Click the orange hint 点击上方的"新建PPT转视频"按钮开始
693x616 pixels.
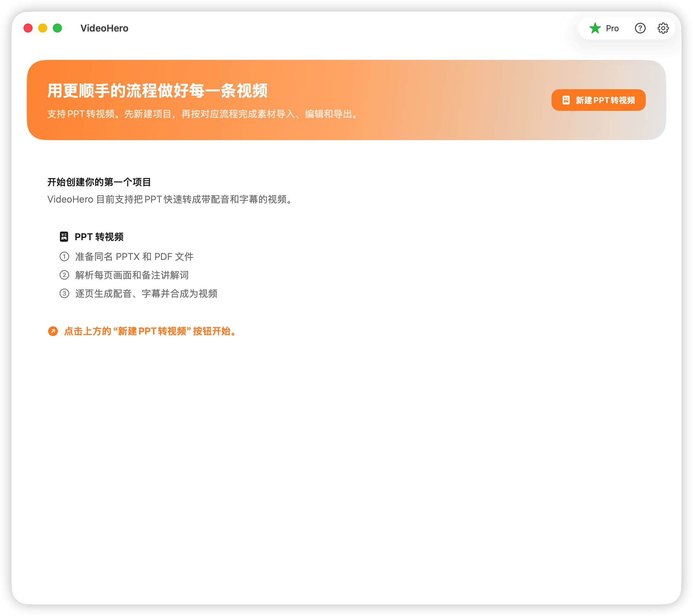(x=151, y=331)
